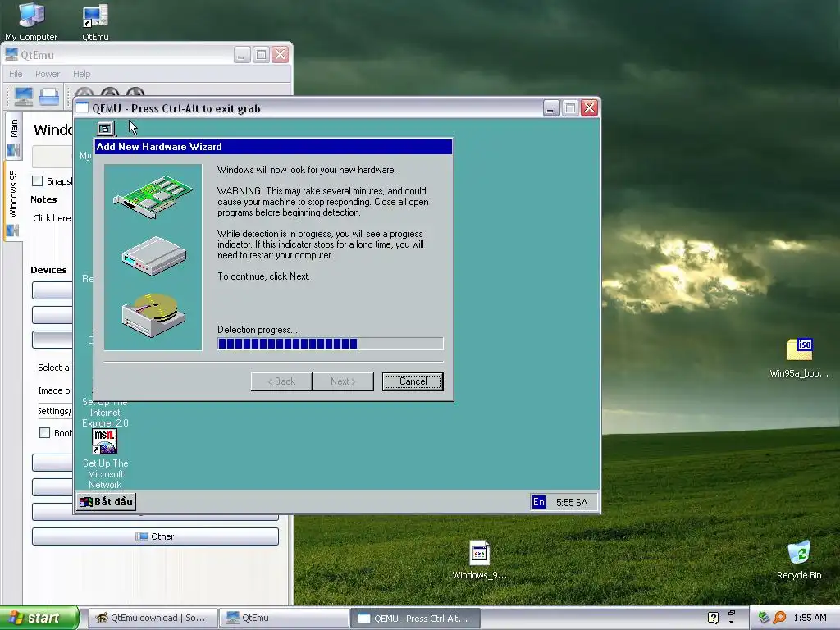Open the Help menu in QtEmu
Screen dimensions: 840x630
[81, 74]
